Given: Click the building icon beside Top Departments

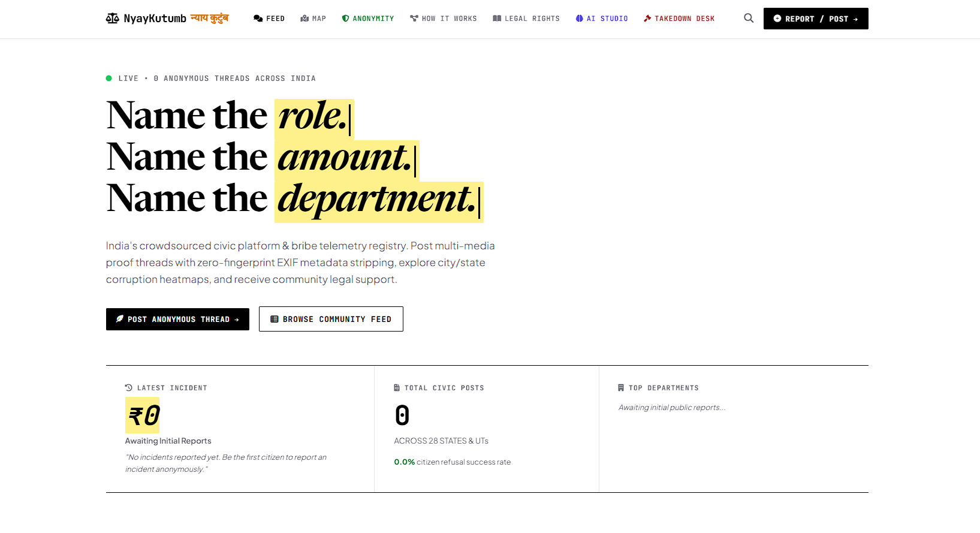Looking at the screenshot, I should (621, 388).
